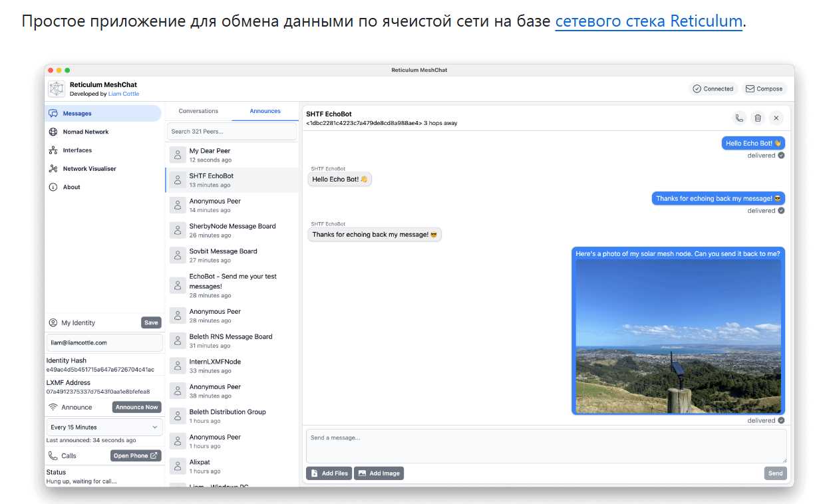Open Nomad Network from sidebar
815x504 pixels.
(85, 132)
